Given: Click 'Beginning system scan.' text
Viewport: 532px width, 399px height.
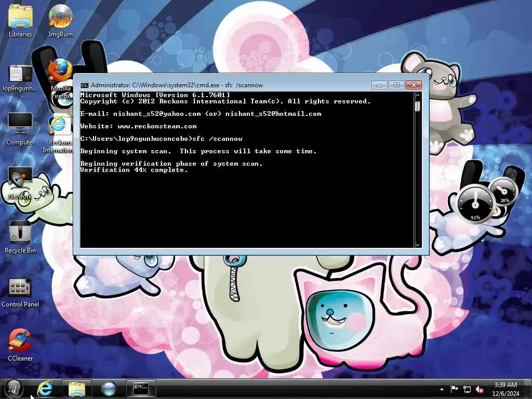Looking at the screenshot, I should (126, 151).
